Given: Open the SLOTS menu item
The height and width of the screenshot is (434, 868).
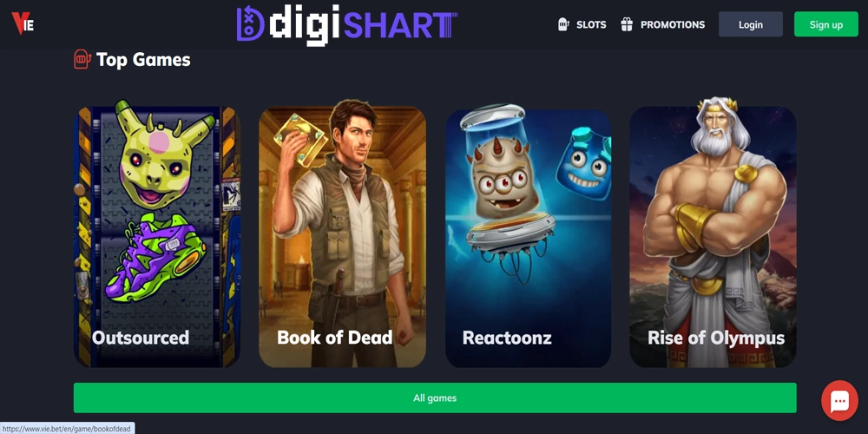Looking at the screenshot, I should click(x=591, y=25).
